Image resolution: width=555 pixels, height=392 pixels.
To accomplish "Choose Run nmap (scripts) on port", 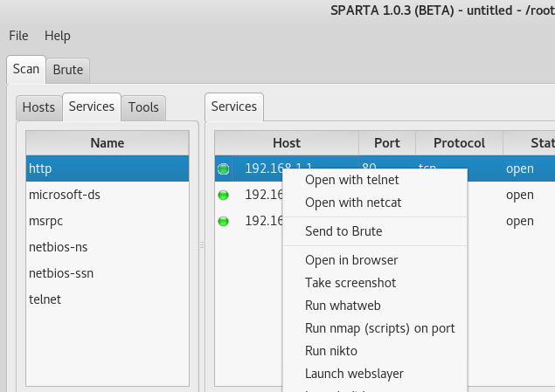I will click(x=375, y=328).
